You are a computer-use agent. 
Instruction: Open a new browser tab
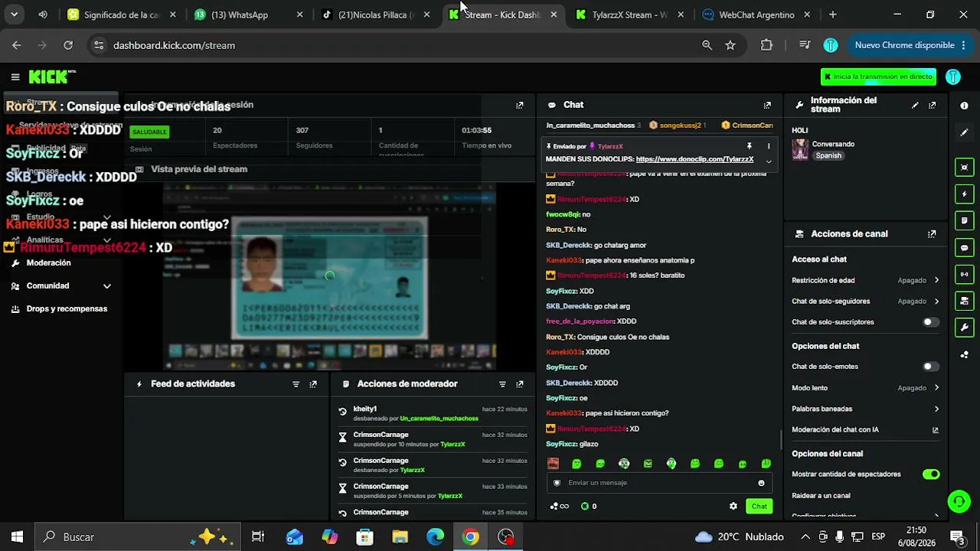coord(833,15)
